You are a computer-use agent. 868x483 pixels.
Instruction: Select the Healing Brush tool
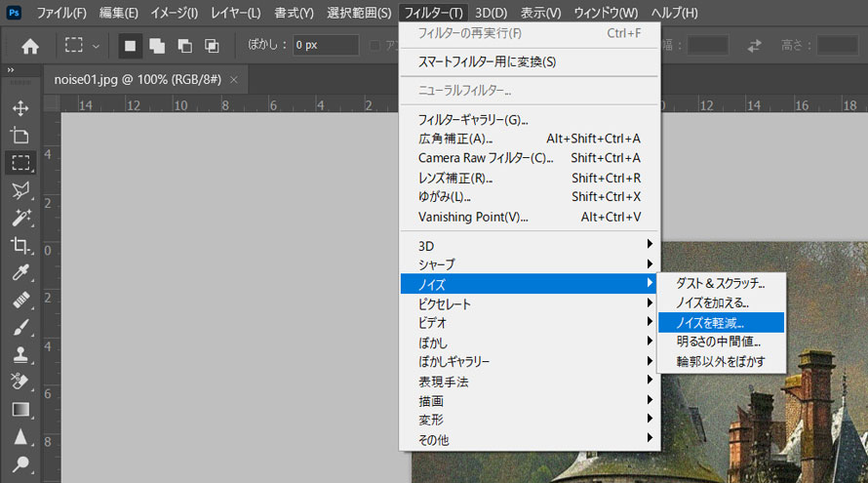click(20, 300)
